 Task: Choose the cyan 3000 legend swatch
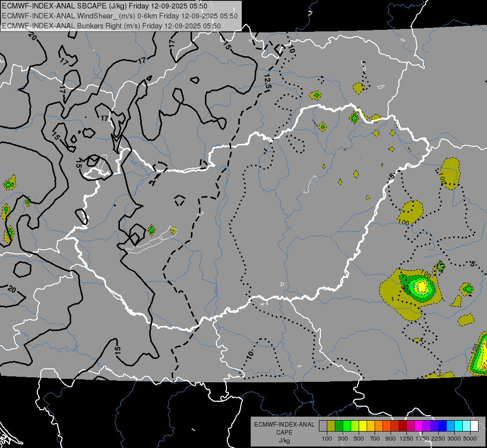(x=459, y=426)
